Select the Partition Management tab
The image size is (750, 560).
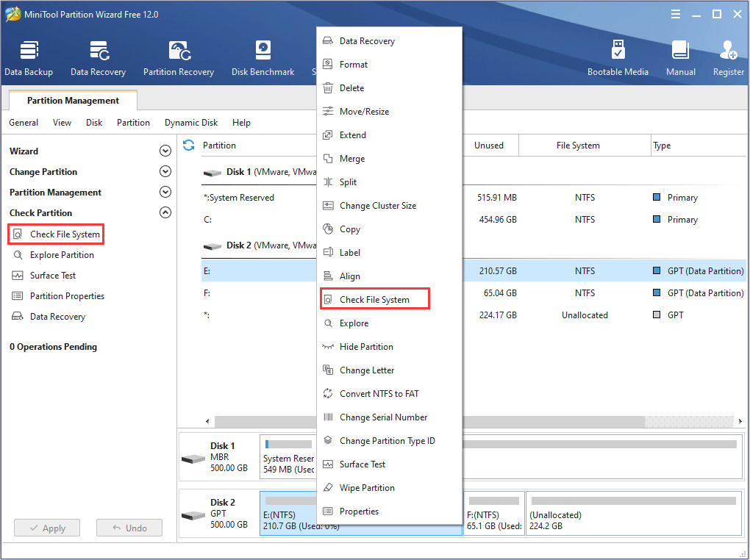point(74,101)
